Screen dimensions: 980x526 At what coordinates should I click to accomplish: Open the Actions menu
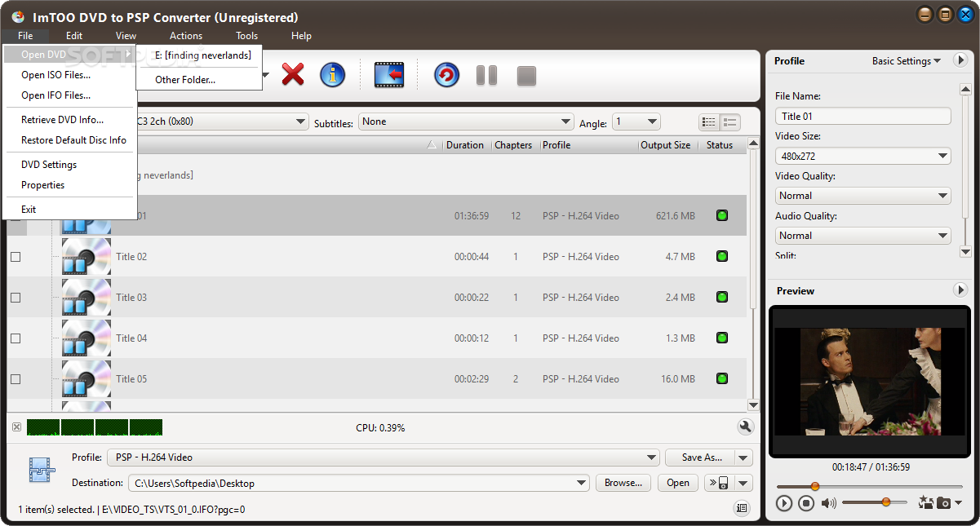186,36
